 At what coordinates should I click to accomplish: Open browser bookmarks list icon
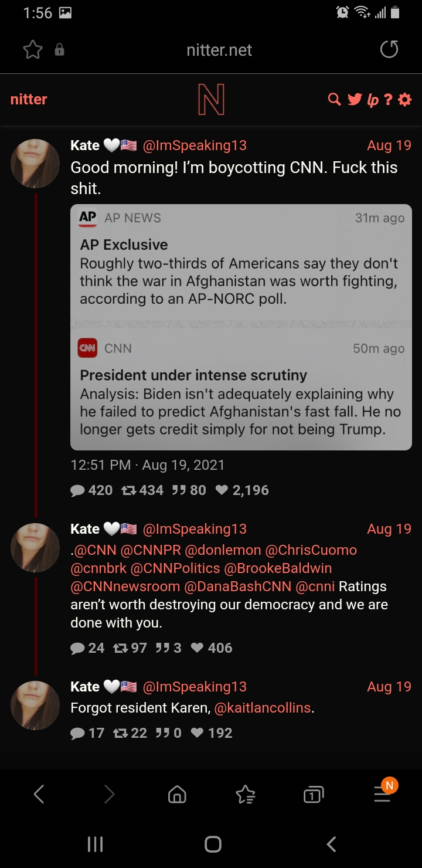[x=246, y=795]
